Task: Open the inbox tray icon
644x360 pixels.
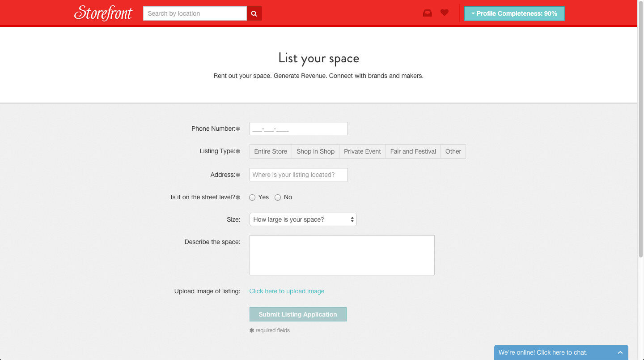Action: click(x=428, y=13)
